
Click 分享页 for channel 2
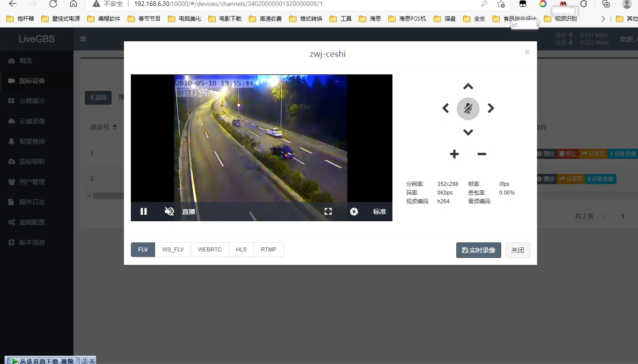tap(571, 179)
